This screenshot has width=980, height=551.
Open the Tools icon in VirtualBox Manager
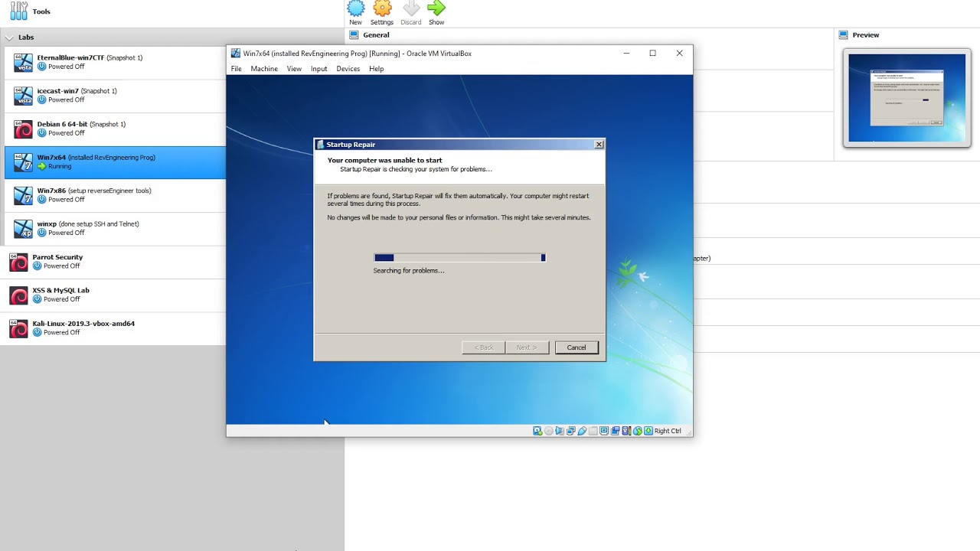(x=19, y=11)
